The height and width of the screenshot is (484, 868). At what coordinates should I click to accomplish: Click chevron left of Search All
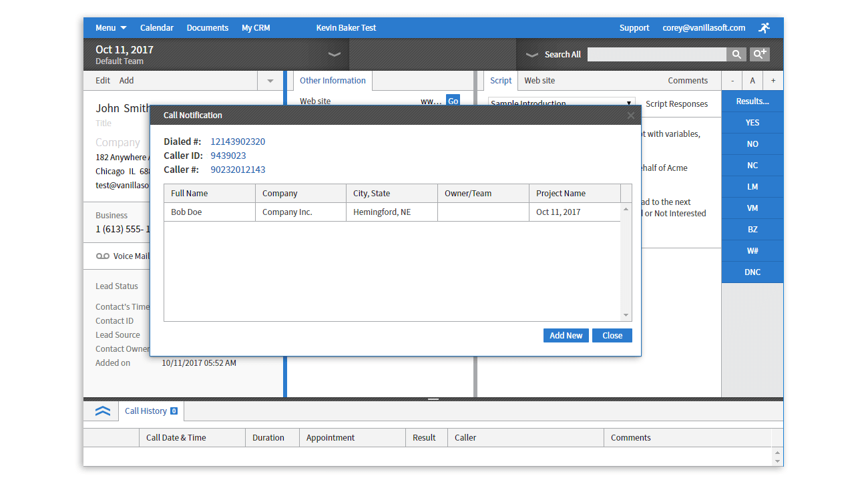[532, 55]
